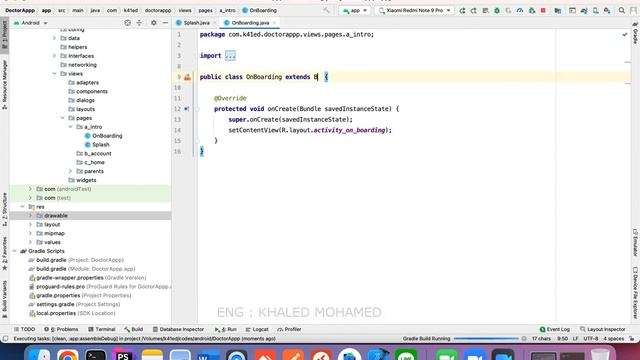Click the first Apply Changes icon
The image size is (640, 360).
pyautogui.click(x=462, y=11)
